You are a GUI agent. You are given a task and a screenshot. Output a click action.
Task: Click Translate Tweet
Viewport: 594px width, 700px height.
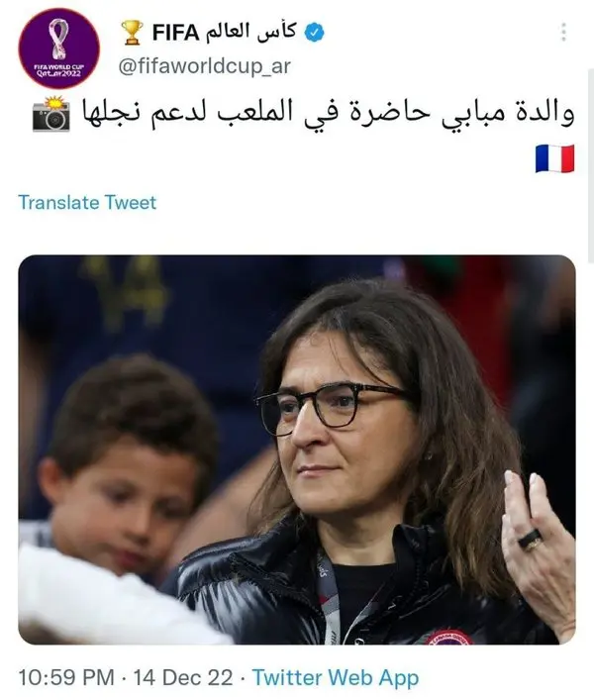pos(87,203)
